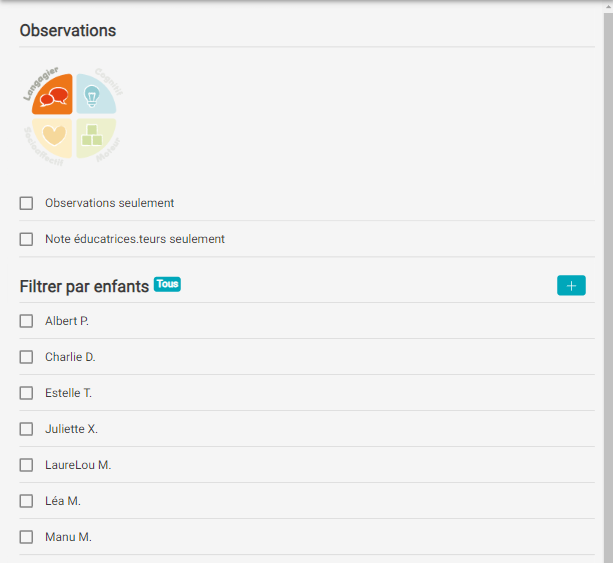
Task: Enable the Observations seulement checkbox
Action: pyautogui.click(x=26, y=203)
